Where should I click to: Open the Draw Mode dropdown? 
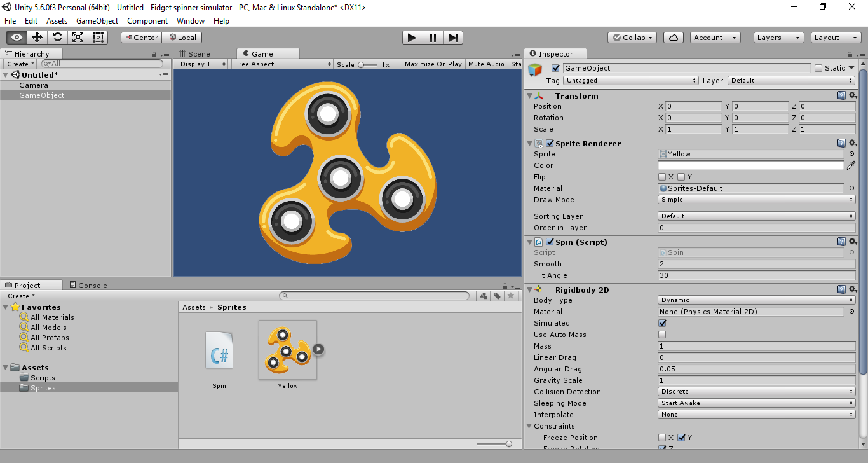pyautogui.click(x=756, y=200)
